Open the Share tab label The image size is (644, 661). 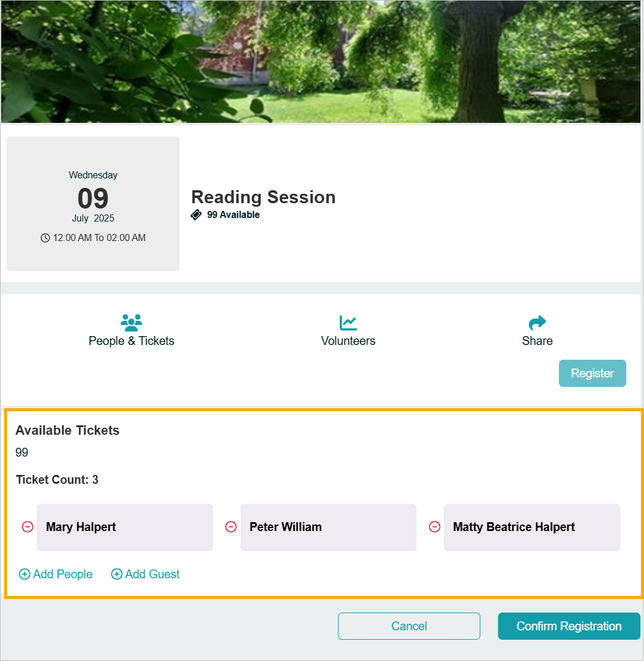pos(537,341)
